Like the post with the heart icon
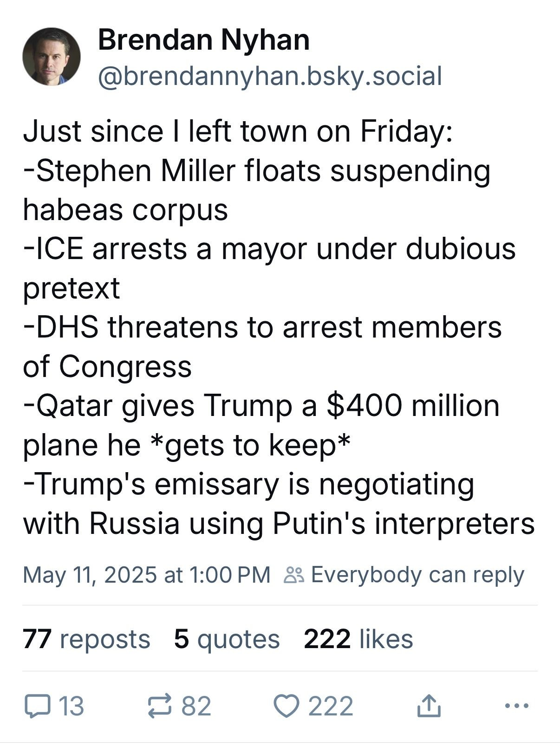The width and height of the screenshot is (560, 747). [x=287, y=706]
